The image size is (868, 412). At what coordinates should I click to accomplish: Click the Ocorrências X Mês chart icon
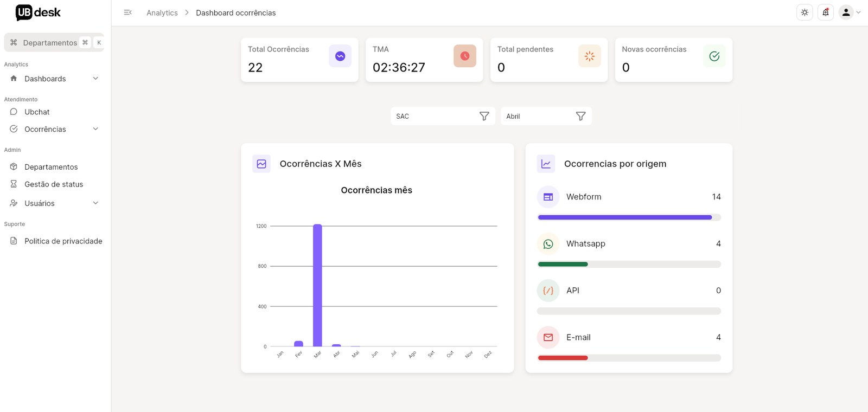click(x=261, y=164)
